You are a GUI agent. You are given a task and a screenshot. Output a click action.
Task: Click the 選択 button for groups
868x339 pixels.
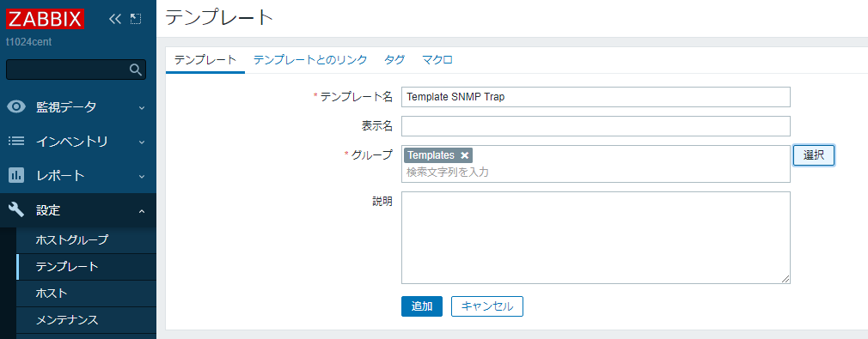tap(814, 155)
